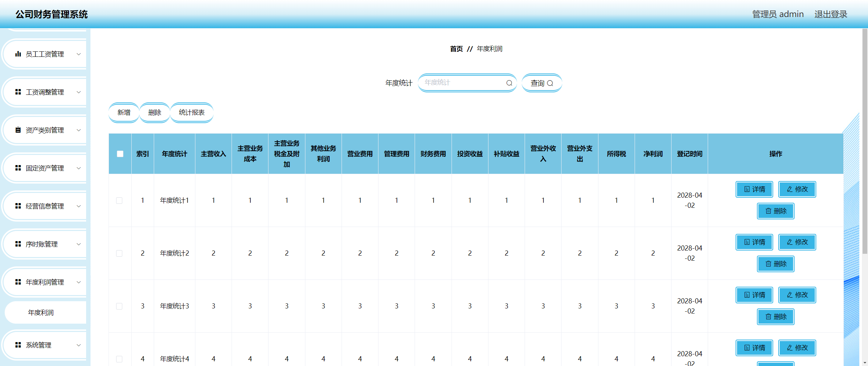
Task: Collapse the 年度利润管理 menu chevron
Action: tap(79, 282)
